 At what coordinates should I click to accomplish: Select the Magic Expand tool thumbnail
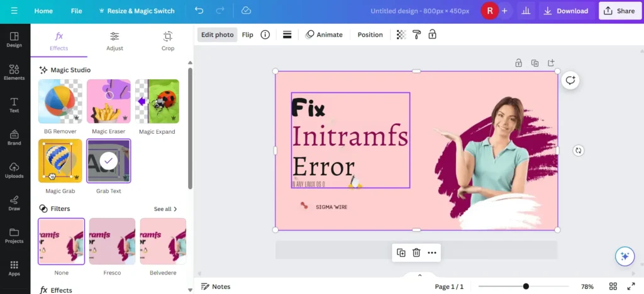pyautogui.click(x=157, y=101)
